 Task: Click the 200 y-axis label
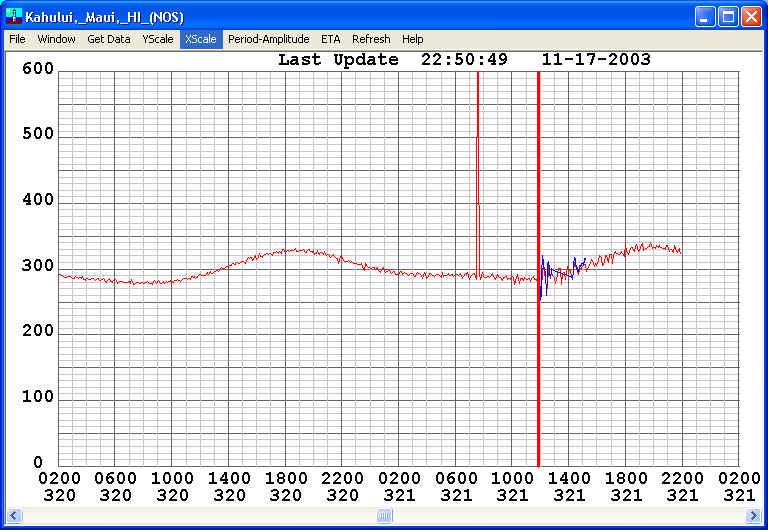click(38, 331)
